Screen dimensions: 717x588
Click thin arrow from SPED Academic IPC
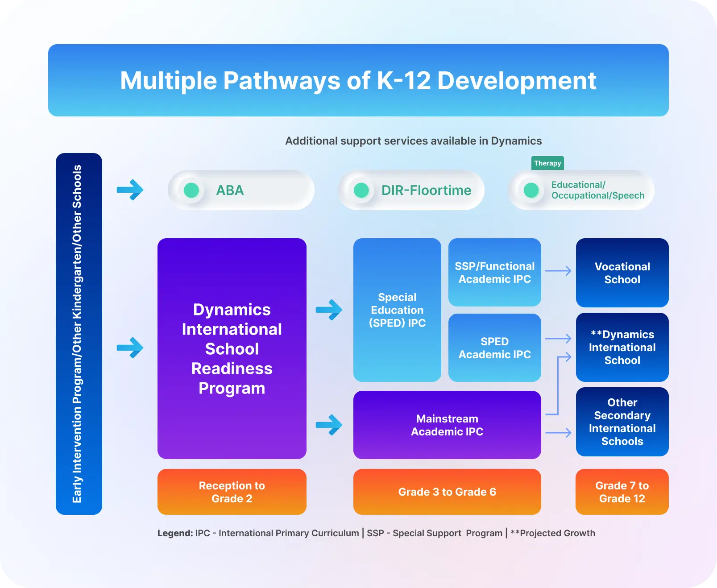click(x=558, y=339)
